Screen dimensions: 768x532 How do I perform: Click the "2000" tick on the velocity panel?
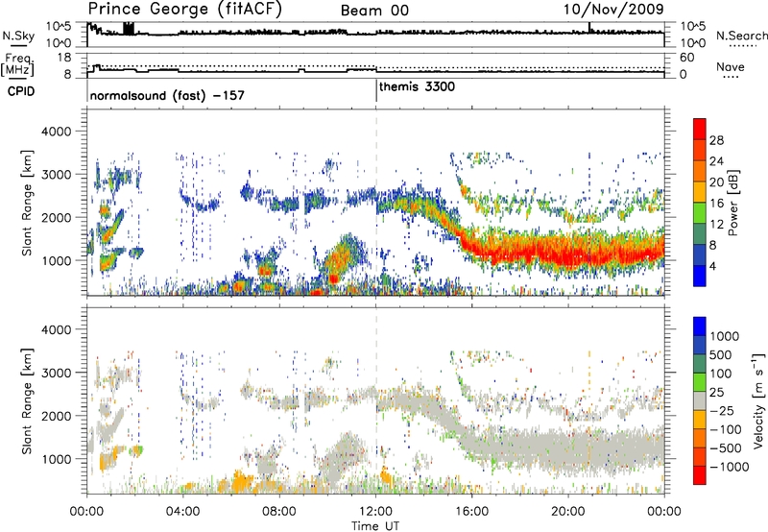[57, 416]
